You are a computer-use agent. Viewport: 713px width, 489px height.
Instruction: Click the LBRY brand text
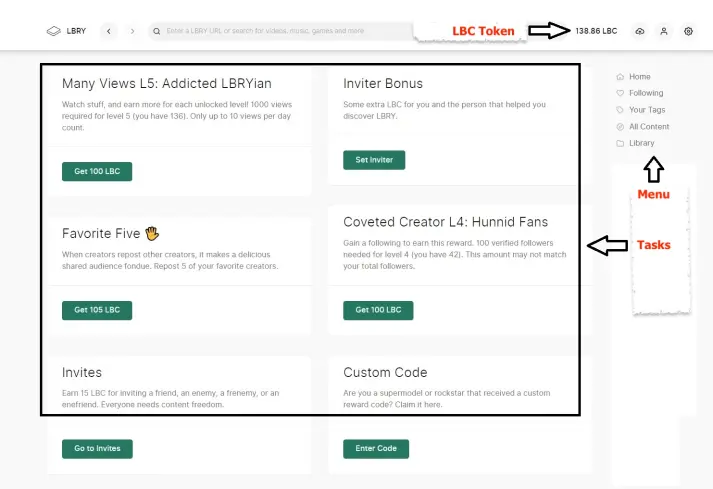(x=76, y=31)
